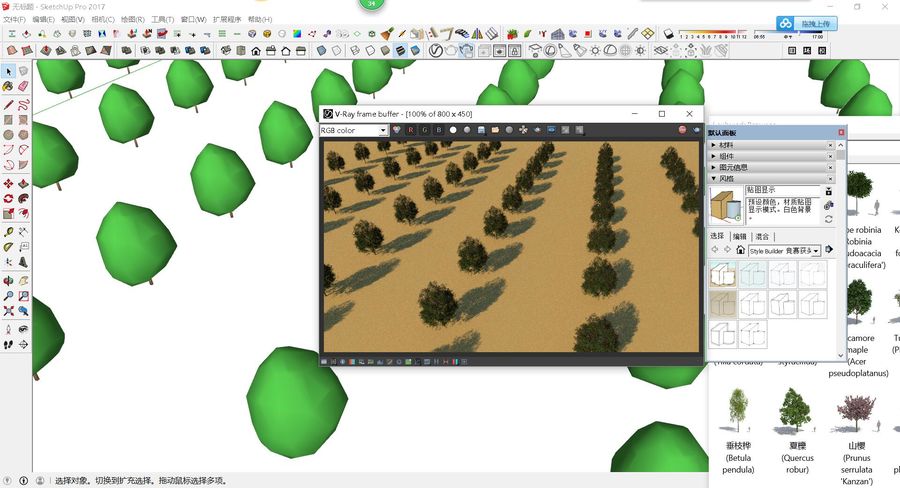The height and width of the screenshot is (488, 900).
Task: Open 扩展程序 menu
Action: pyautogui.click(x=227, y=20)
